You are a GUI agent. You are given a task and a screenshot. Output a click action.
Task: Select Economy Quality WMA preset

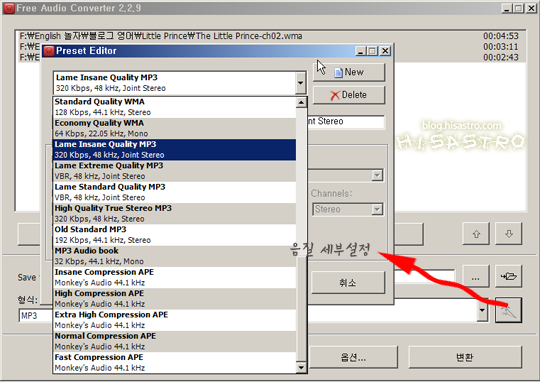coord(175,128)
